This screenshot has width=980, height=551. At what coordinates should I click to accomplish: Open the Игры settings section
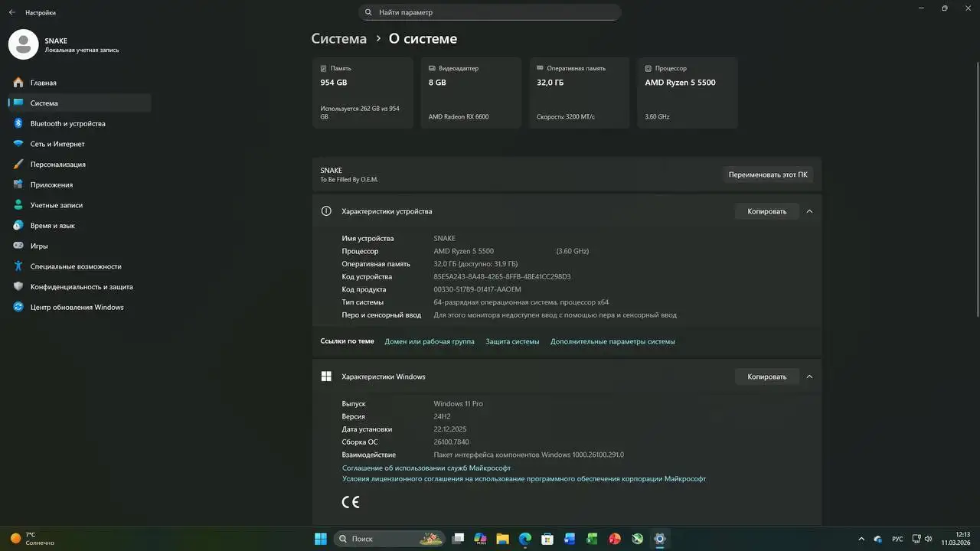coord(39,246)
